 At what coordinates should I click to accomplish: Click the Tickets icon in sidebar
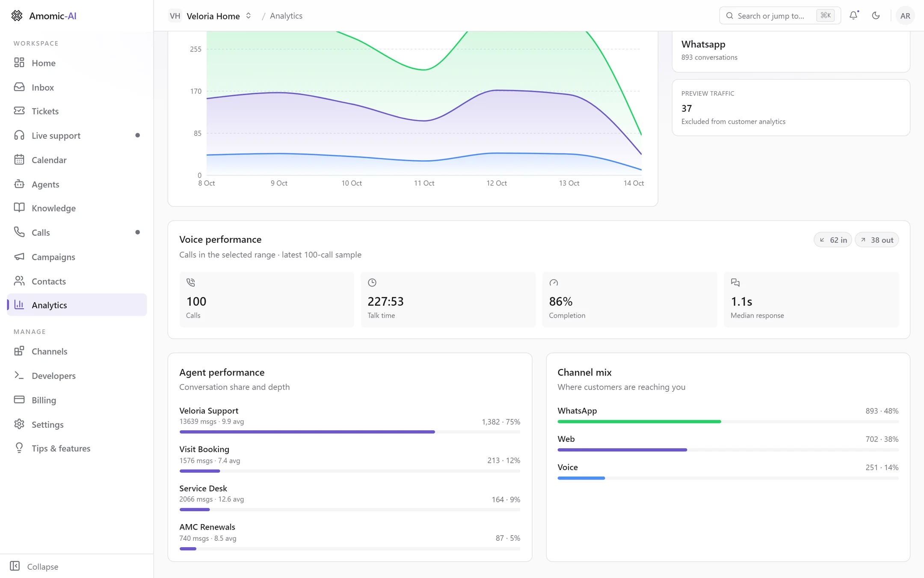19,111
